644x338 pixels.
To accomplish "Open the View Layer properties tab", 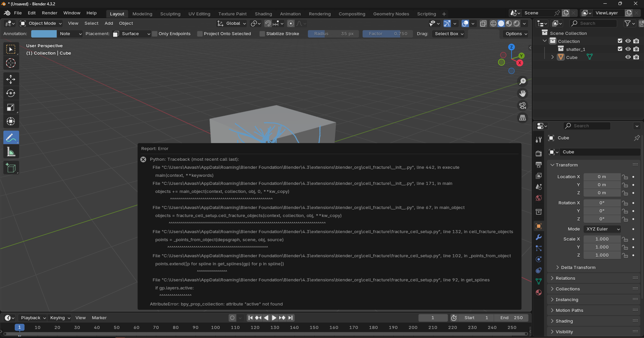I will point(539,176).
